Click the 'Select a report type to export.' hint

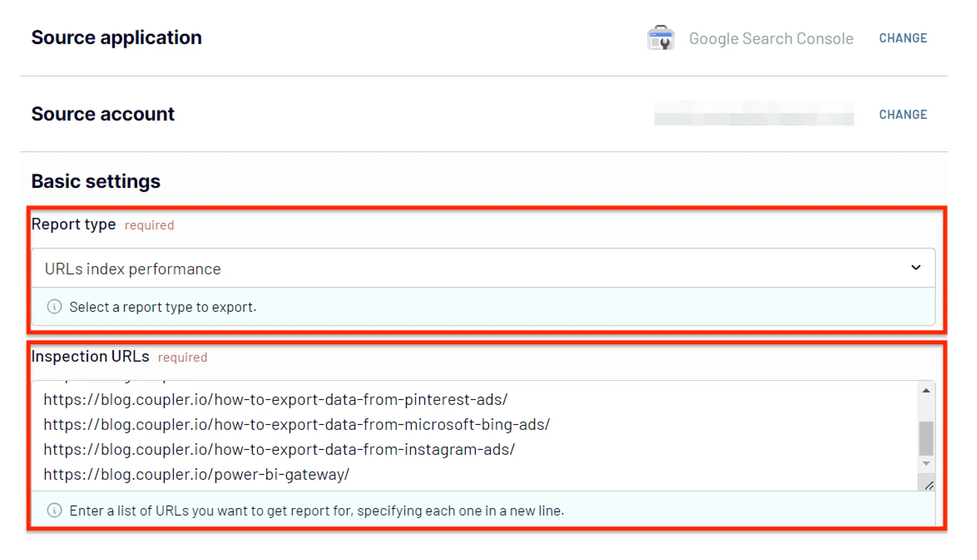coord(163,307)
